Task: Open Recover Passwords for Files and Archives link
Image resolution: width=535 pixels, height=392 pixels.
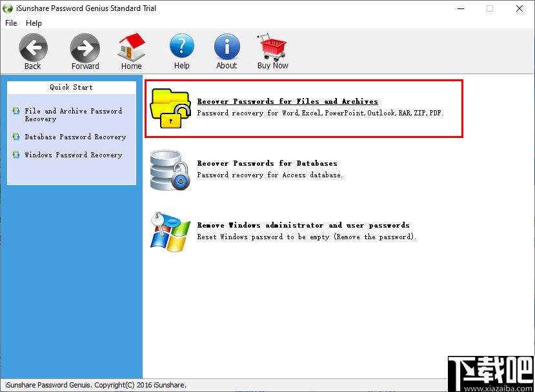Action: pos(287,101)
